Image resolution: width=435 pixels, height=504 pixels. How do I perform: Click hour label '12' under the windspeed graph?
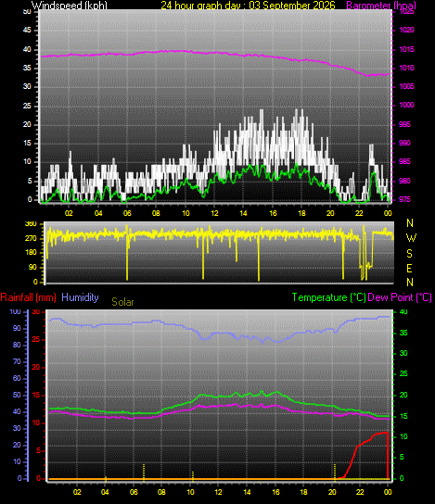(x=214, y=213)
